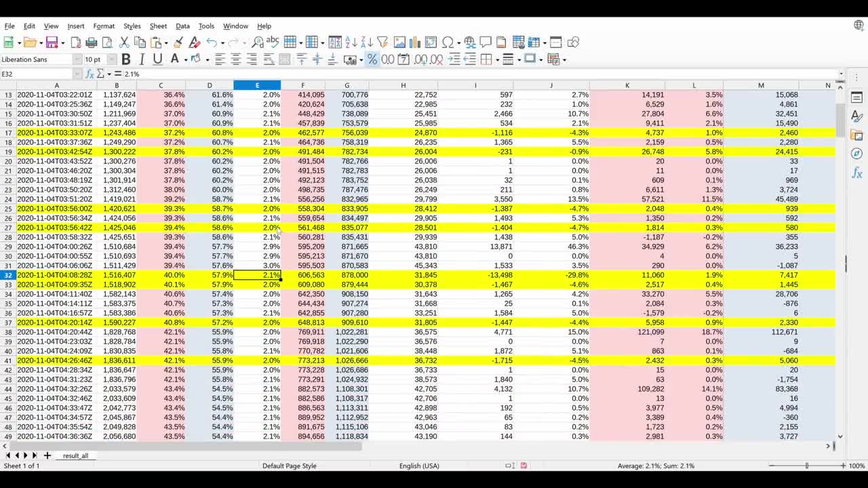This screenshot has width=868, height=488.
Task: Open sidebar Properties panel
Action: 856,98
